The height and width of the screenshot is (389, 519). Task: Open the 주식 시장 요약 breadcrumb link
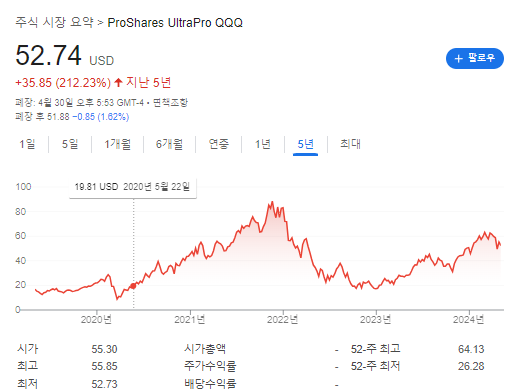pos(54,22)
